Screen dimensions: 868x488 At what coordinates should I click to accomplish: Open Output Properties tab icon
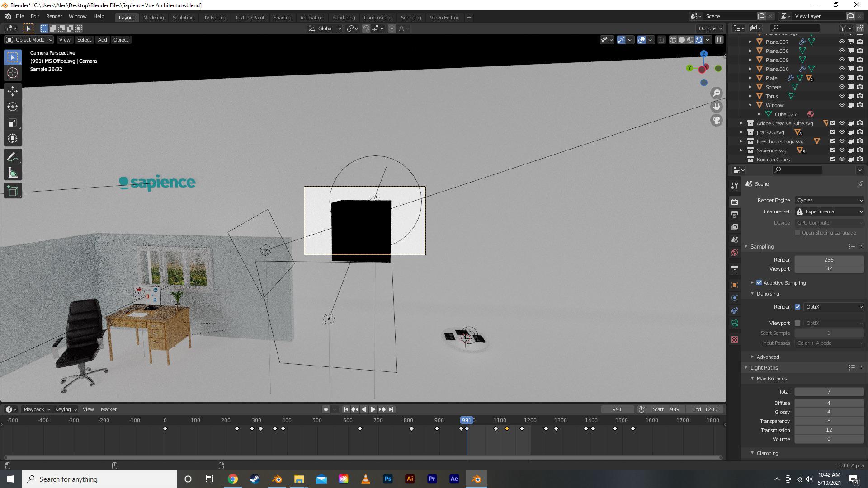735,215
